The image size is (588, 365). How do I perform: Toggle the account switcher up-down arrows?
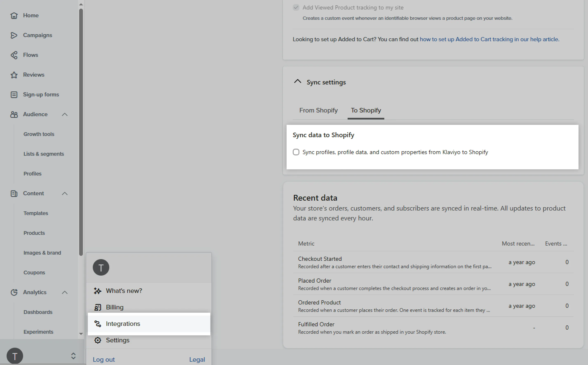pyautogui.click(x=73, y=356)
